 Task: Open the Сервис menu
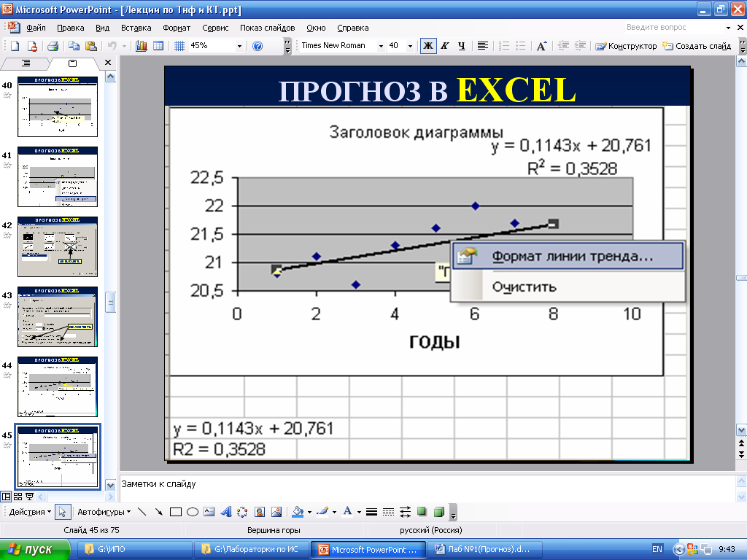coord(215,28)
